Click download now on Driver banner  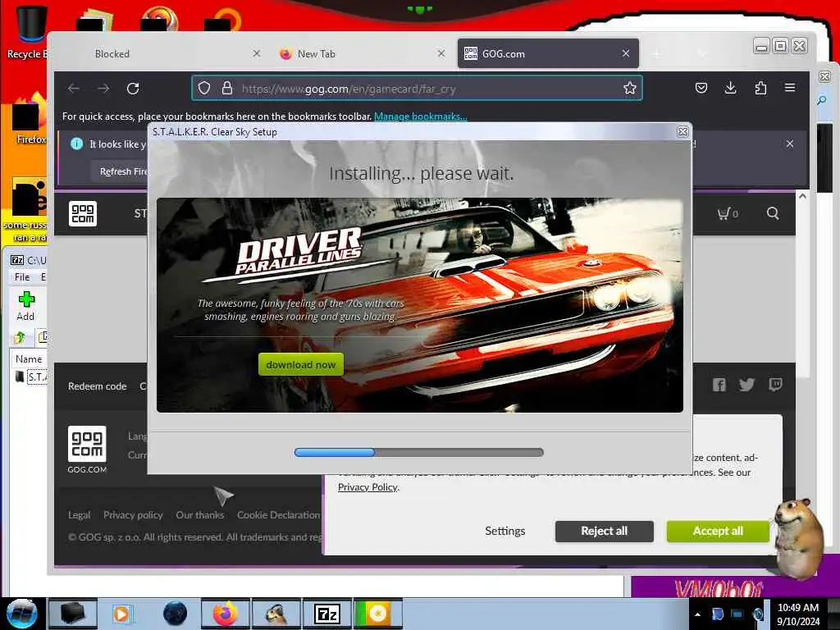click(x=301, y=364)
